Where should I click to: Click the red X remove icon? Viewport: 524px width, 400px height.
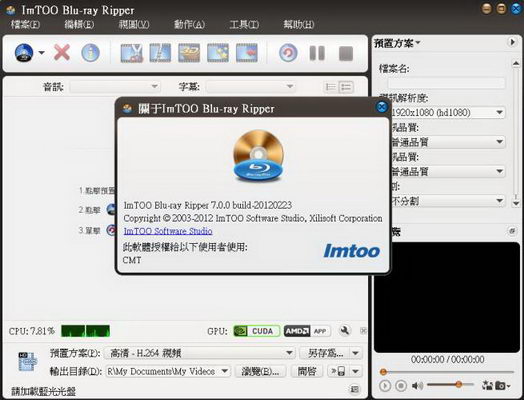[62, 53]
